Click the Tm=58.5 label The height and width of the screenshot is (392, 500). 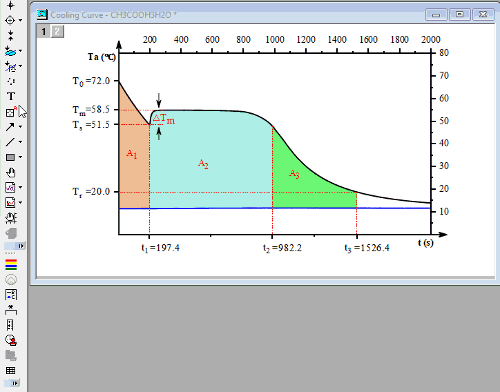tap(91, 110)
